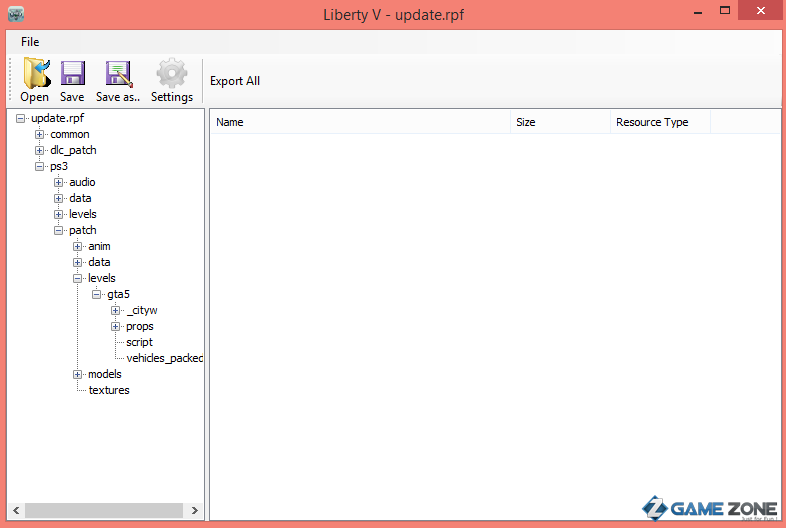The height and width of the screenshot is (528, 786).
Task: Select the textures folder
Action: [109, 391]
